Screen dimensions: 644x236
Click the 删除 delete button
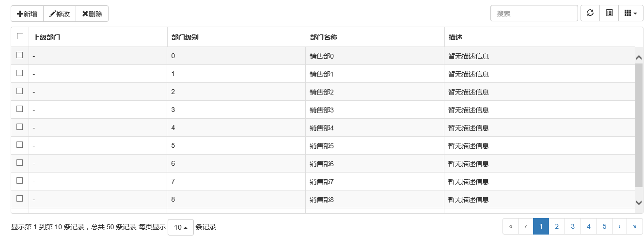[92, 14]
